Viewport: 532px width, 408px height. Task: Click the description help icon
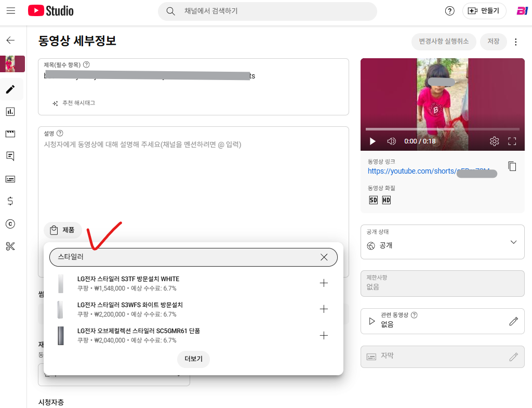tap(60, 133)
